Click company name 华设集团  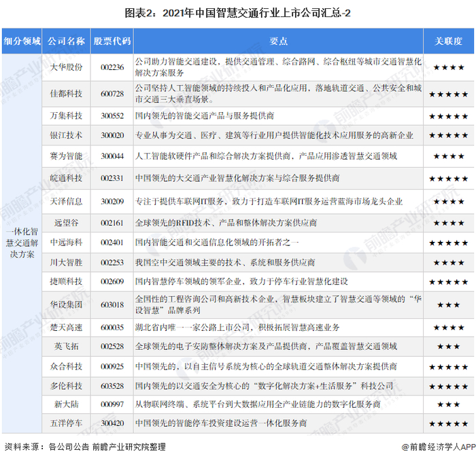[66, 305]
